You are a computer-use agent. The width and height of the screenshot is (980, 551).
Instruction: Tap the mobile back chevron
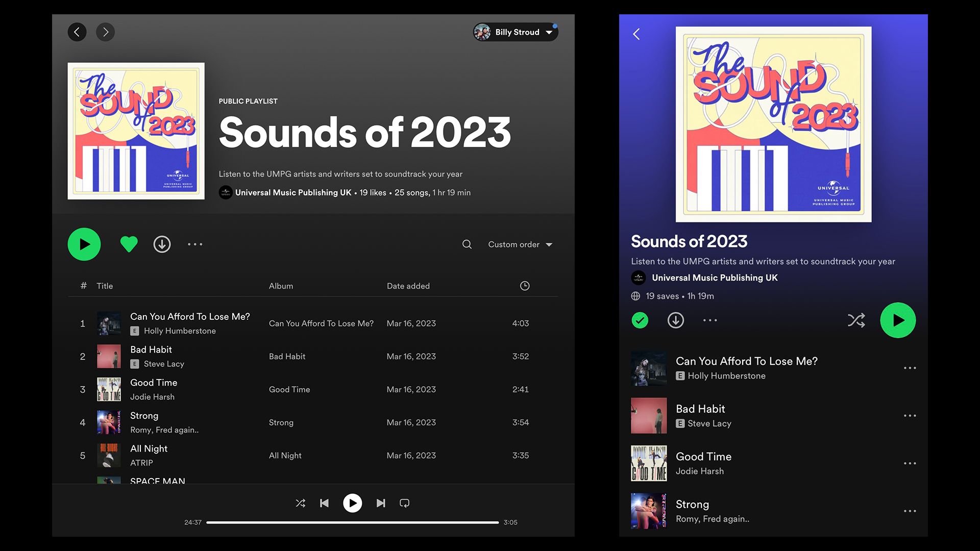click(x=636, y=34)
